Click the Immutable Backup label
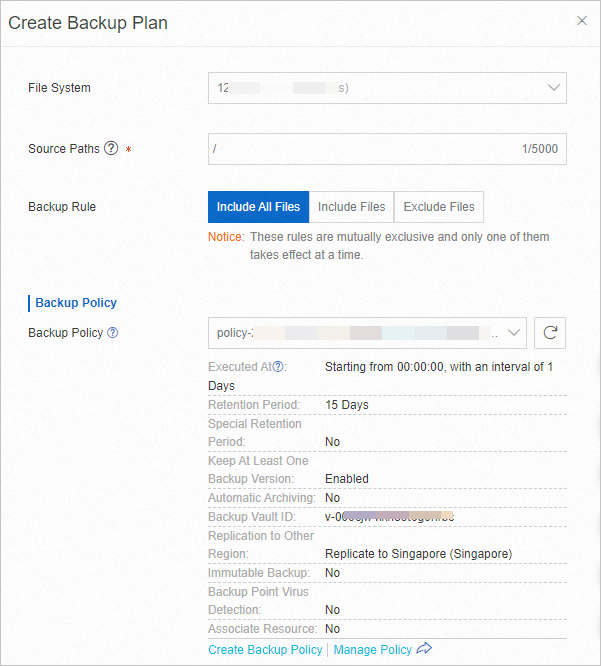601x666 pixels. [259, 573]
